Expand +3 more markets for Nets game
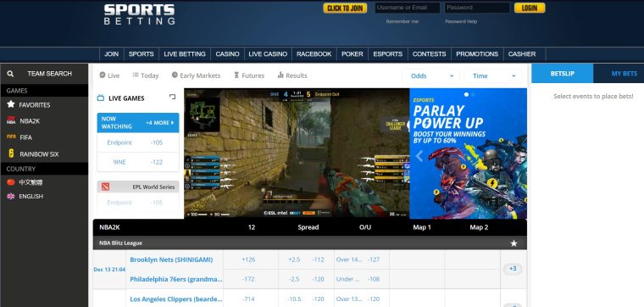The height and width of the screenshot is (307, 644). point(513,269)
